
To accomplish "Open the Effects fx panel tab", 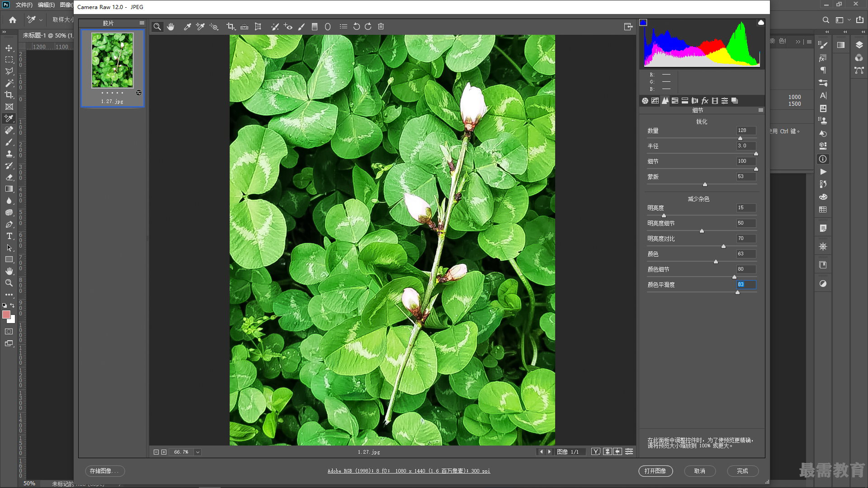I will (705, 101).
